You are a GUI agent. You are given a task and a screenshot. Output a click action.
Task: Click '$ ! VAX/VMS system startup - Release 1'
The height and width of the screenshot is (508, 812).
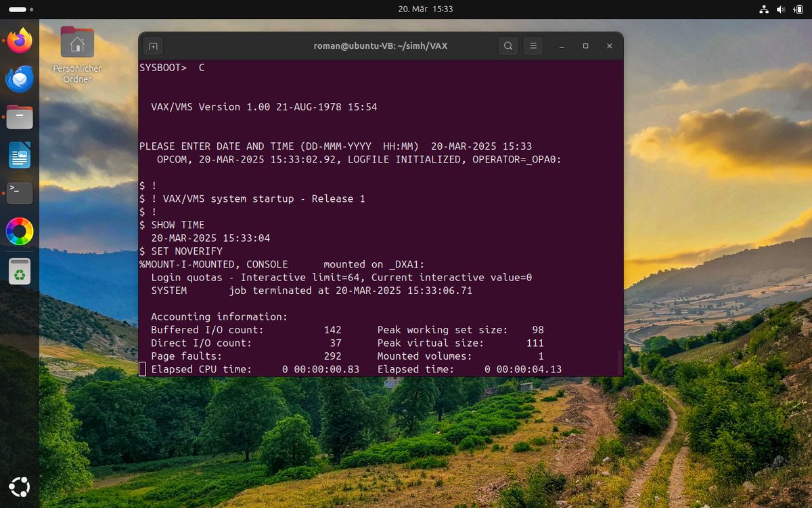(252, 198)
